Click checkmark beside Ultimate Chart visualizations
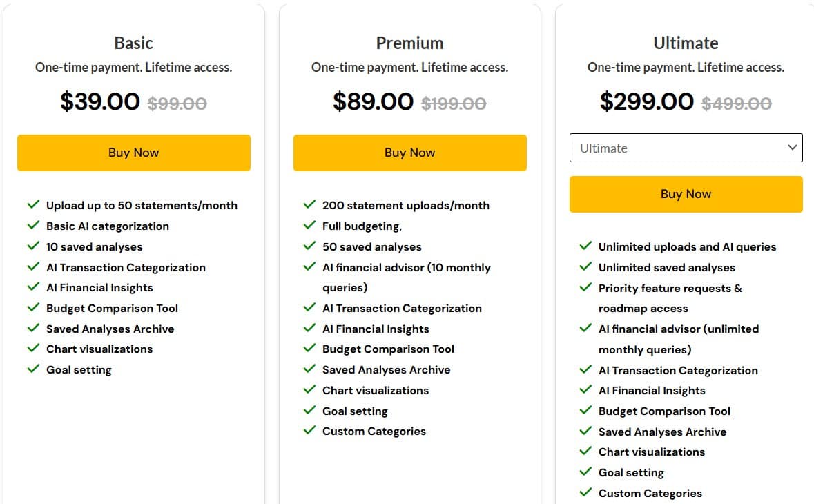Image resolution: width=814 pixels, height=504 pixels. tap(585, 452)
